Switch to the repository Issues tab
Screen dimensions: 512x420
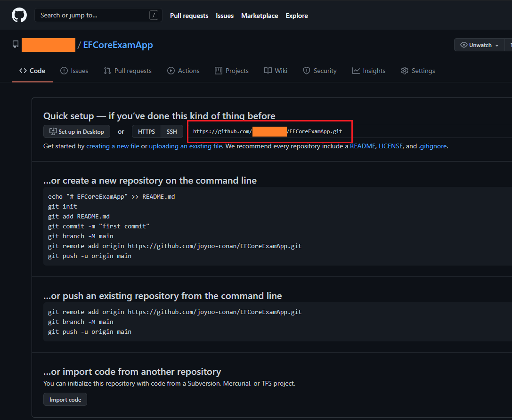click(x=74, y=71)
